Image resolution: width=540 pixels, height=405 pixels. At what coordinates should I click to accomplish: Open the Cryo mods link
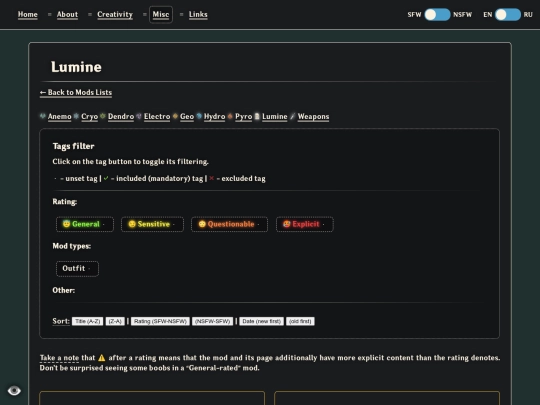(90, 116)
